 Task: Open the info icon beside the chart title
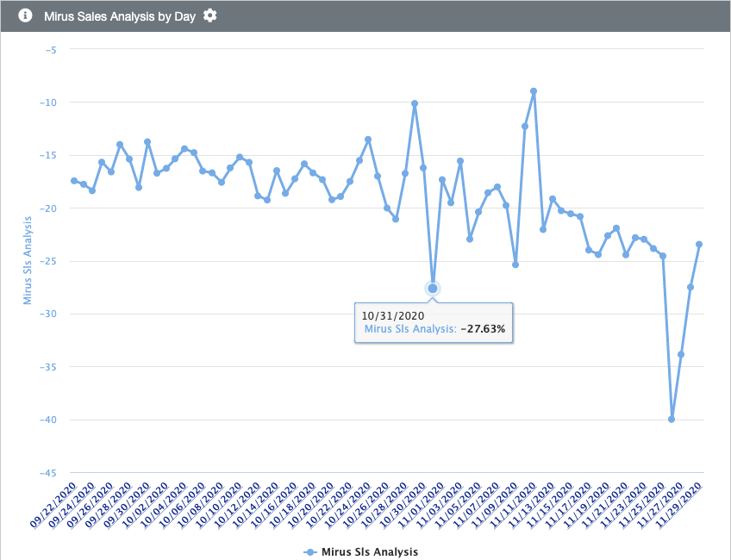(x=25, y=16)
